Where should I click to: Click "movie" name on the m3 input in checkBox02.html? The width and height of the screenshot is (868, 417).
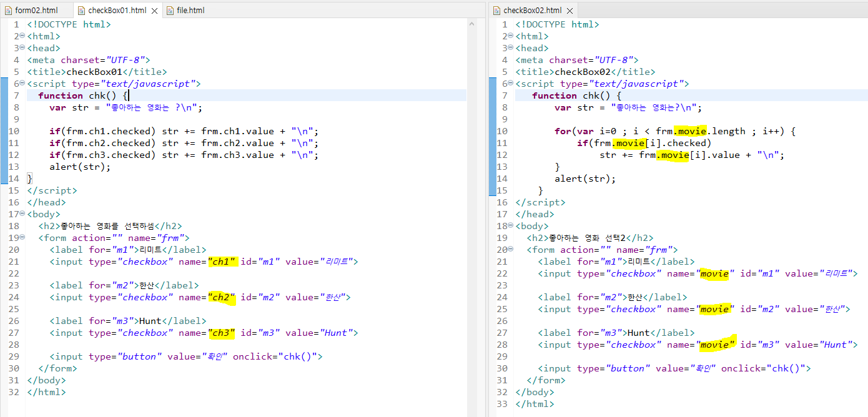716,345
